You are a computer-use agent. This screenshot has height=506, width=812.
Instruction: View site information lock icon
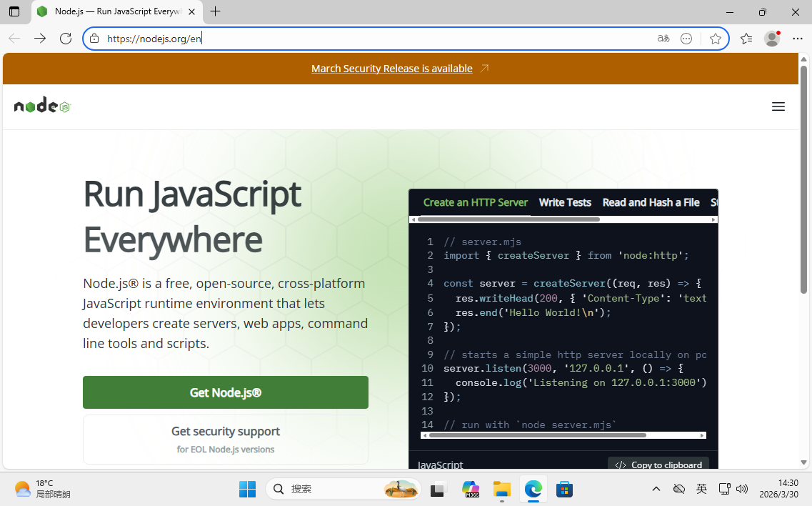point(94,39)
